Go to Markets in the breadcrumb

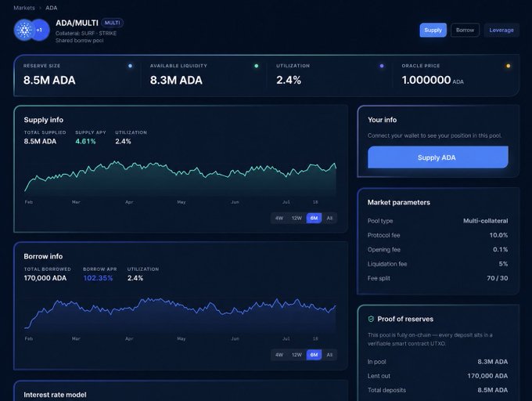(24, 8)
